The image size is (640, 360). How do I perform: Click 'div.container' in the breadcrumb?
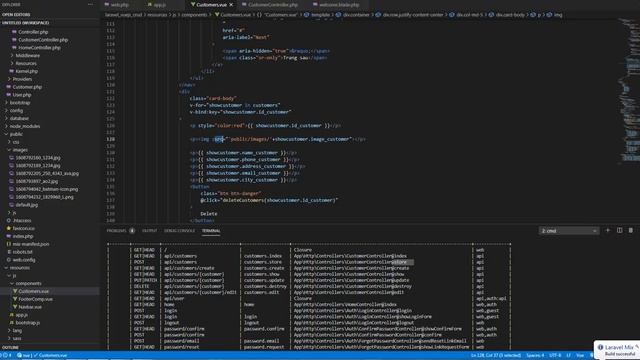356,15
